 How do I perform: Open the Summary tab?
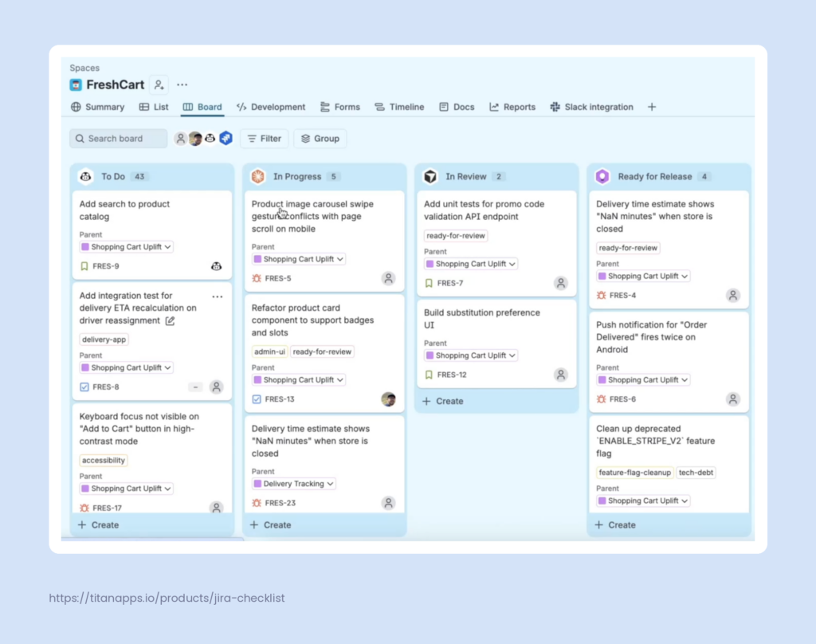[98, 107]
